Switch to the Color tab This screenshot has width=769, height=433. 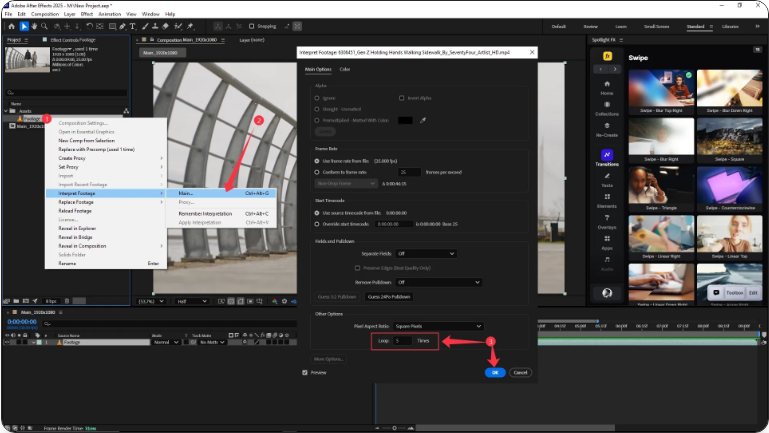click(x=345, y=69)
